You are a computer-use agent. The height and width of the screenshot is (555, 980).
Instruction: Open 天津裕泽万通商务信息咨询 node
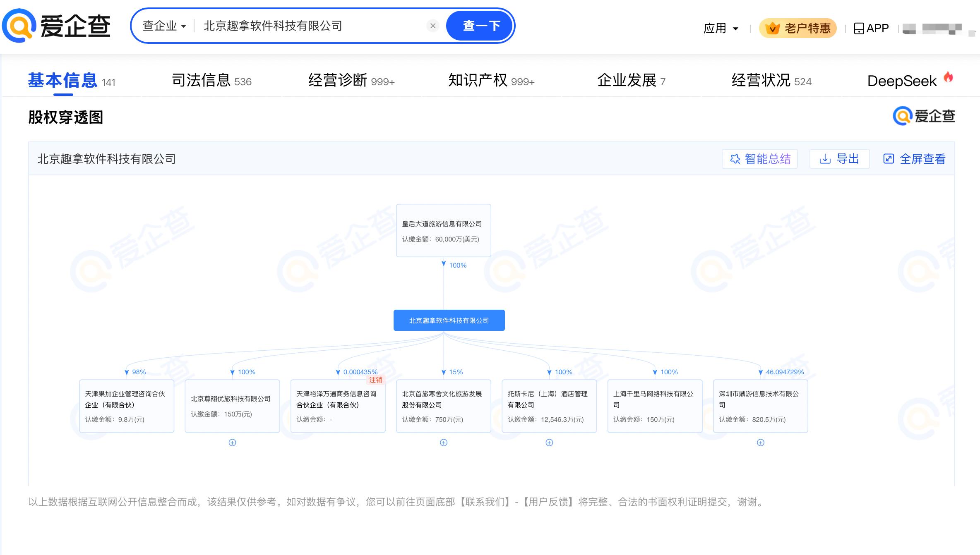338,406
